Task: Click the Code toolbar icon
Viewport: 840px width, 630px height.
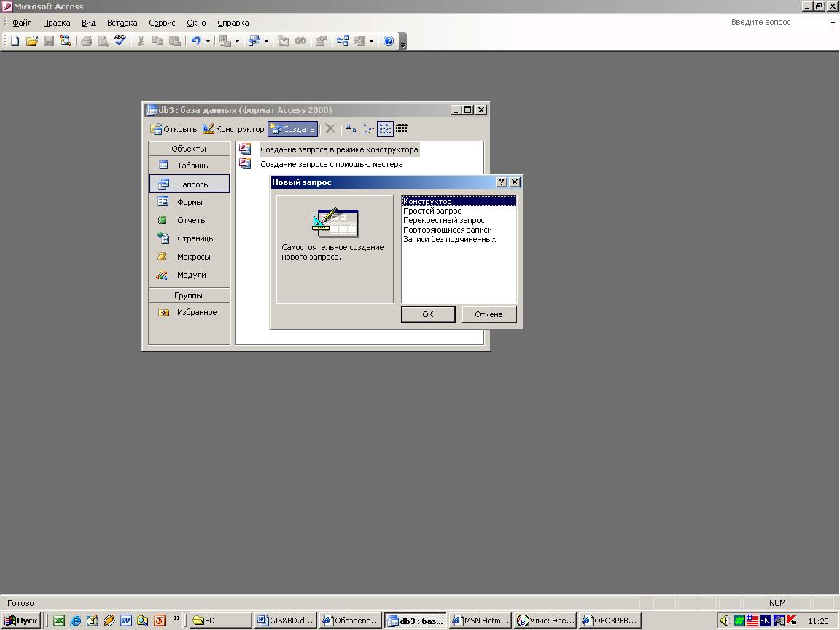Action: coord(284,41)
